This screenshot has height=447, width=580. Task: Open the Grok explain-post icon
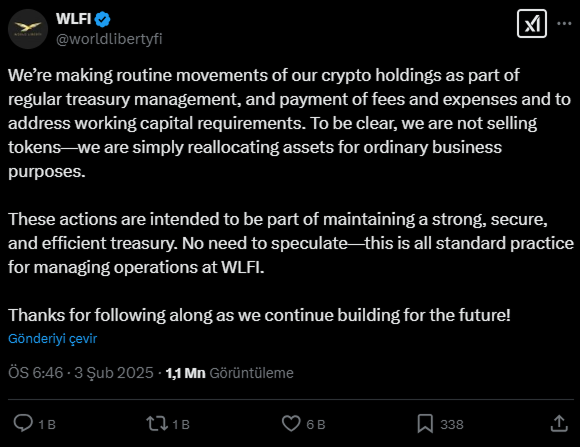[x=532, y=24]
